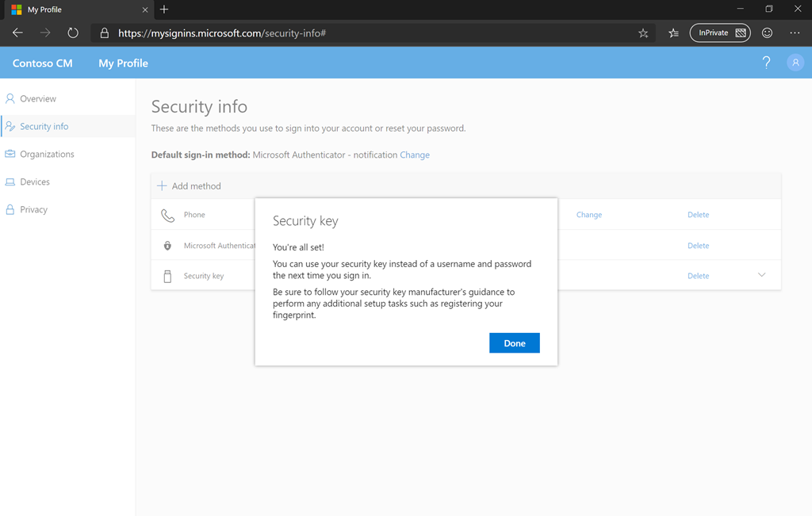This screenshot has width=812, height=516.
Task: Open the favorites list icon
Action: pyautogui.click(x=673, y=33)
